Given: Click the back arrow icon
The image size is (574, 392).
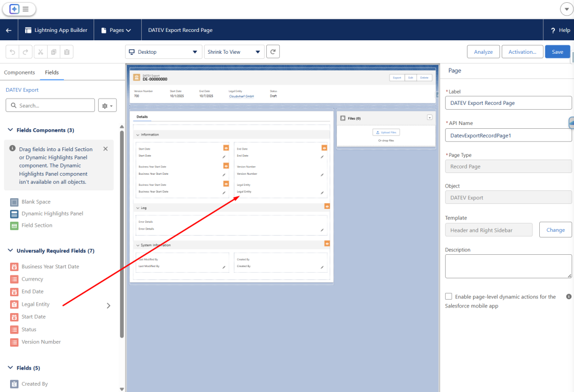Looking at the screenshot, I should coord(8,30).
